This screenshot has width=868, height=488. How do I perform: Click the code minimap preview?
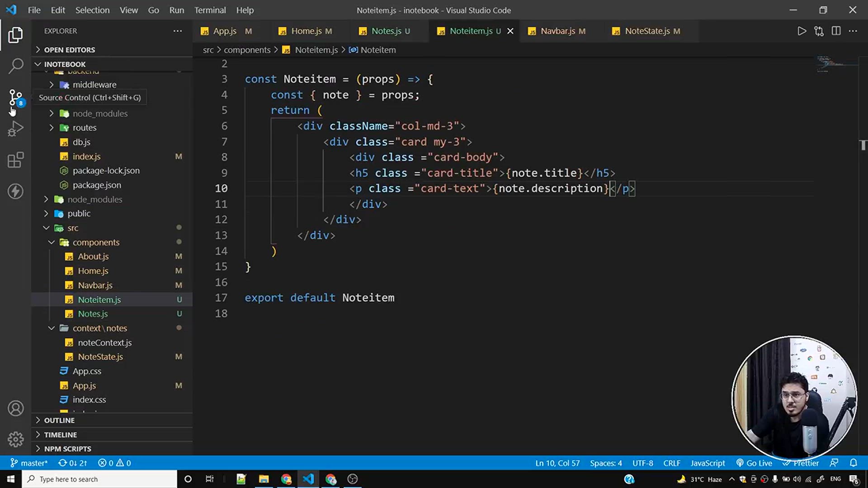(x=836, y=65)
